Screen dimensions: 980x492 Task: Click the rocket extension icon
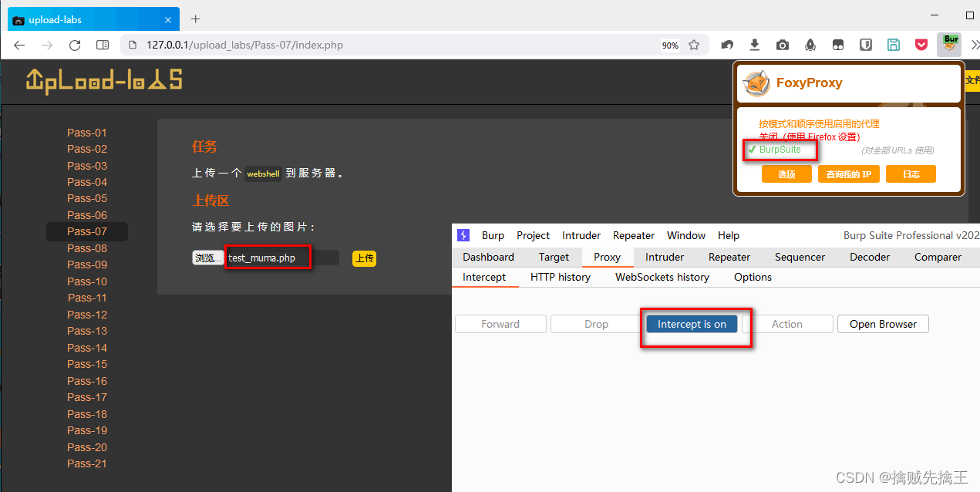pos(810,45)
